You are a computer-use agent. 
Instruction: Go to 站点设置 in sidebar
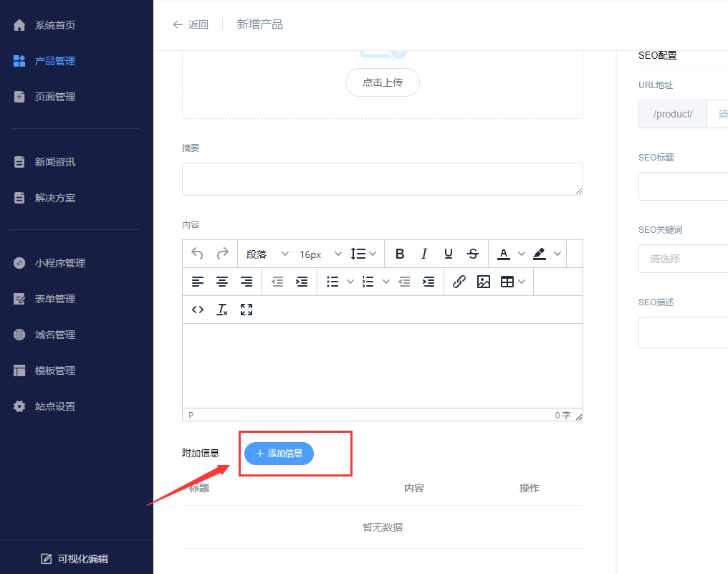(x=55, y=406)
